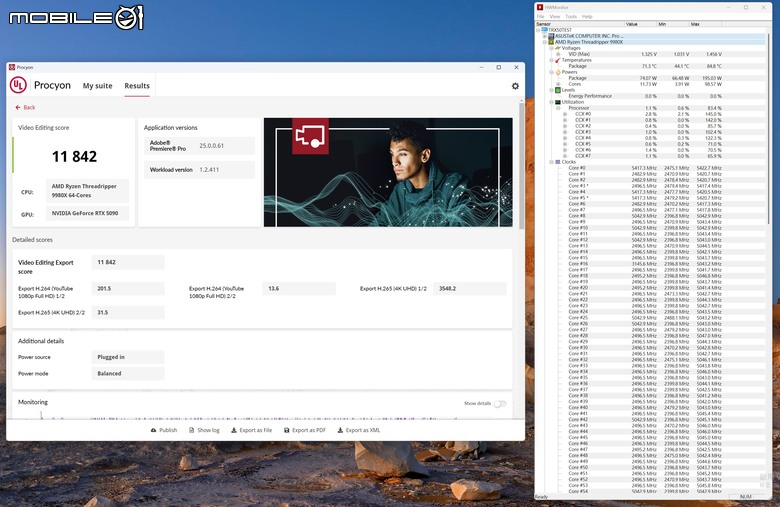Click Export as XML button label
Viewport: 780px width, 507px height.
point(363,430)
